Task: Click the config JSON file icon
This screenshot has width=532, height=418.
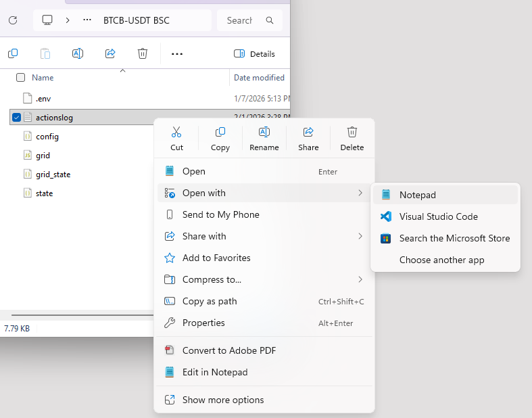Action: coord(28,136)
